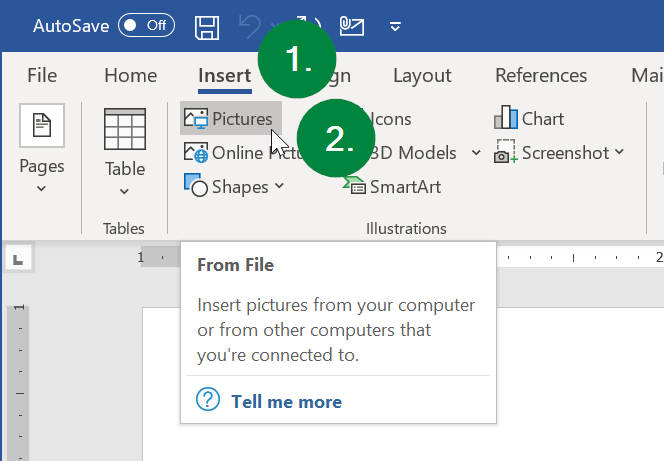
Task: Expand the Pages dropdown arrow
Action: tap(41, 188)
